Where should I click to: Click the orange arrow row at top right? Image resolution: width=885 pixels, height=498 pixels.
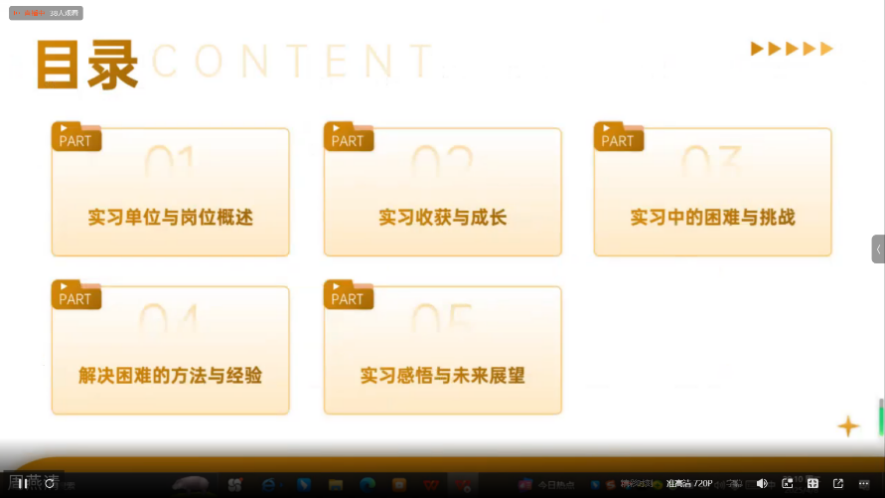[791, 49]
